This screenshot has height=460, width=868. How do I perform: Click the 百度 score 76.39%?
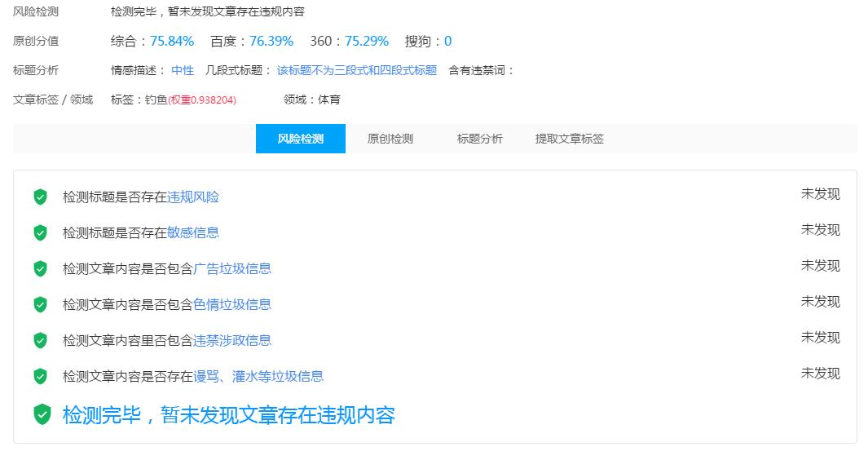pos(271,41)
